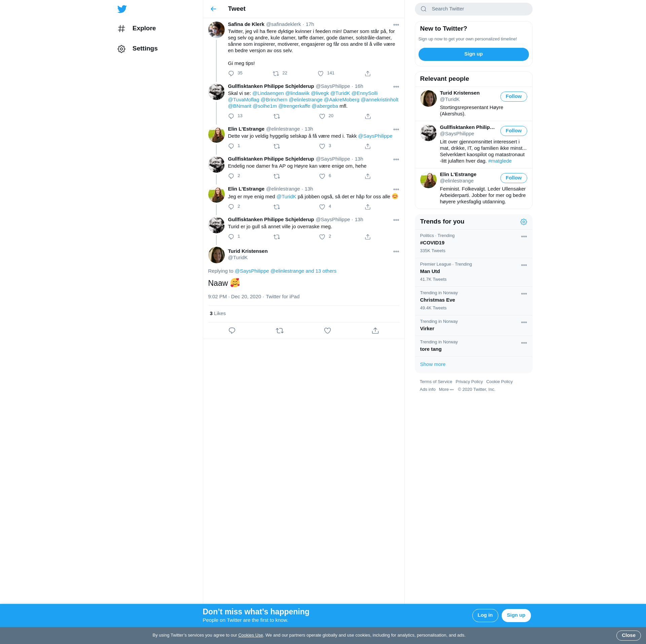
Task: Like Safina de Klerk's tweet
Action: point(321,73)
